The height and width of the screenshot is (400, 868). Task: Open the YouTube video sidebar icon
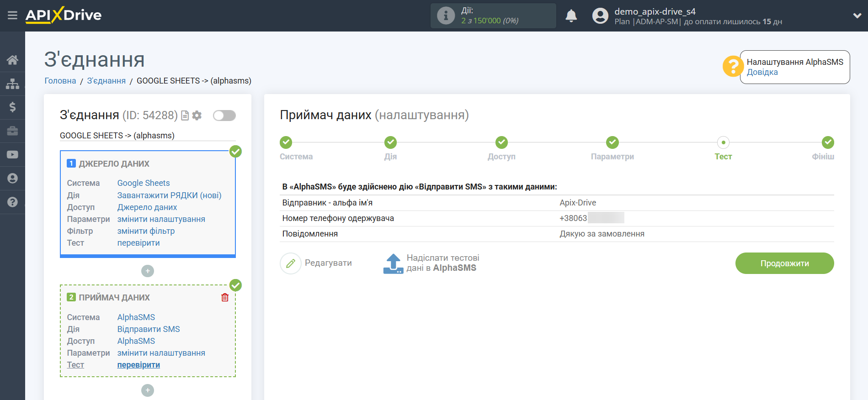12,155
